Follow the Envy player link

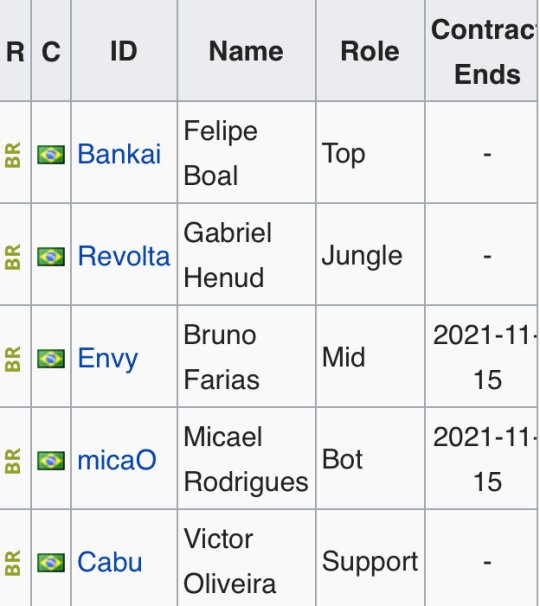click(107, 359)
